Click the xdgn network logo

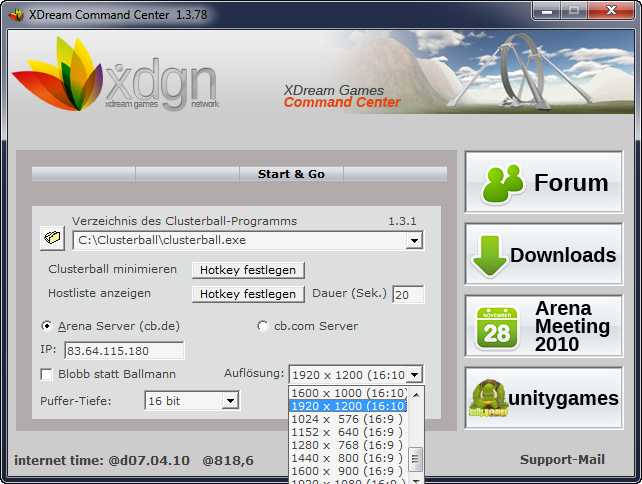click(115, 75)
